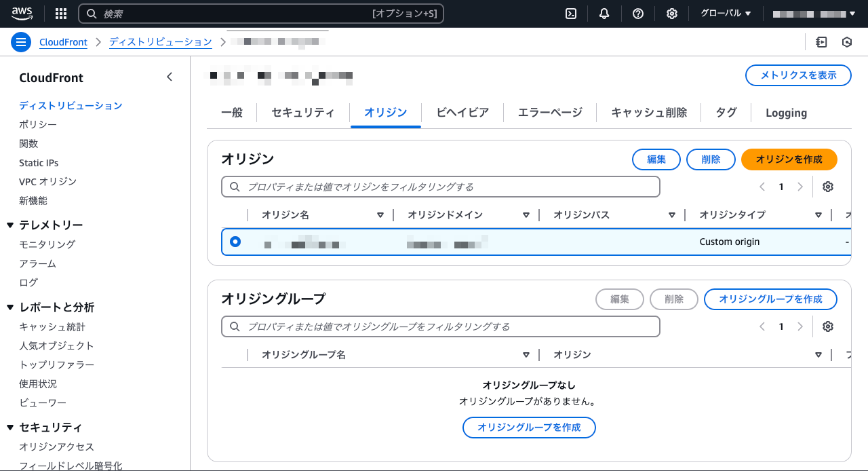868x471 pixels.
Task: Switch to the Logging tab
Action: pos(786,113)
